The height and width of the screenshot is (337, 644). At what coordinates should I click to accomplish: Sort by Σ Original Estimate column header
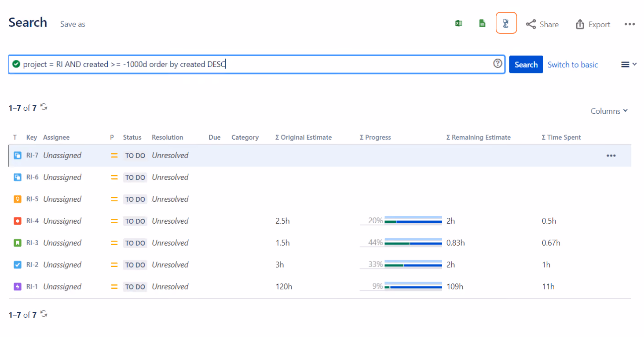(303, 138)
